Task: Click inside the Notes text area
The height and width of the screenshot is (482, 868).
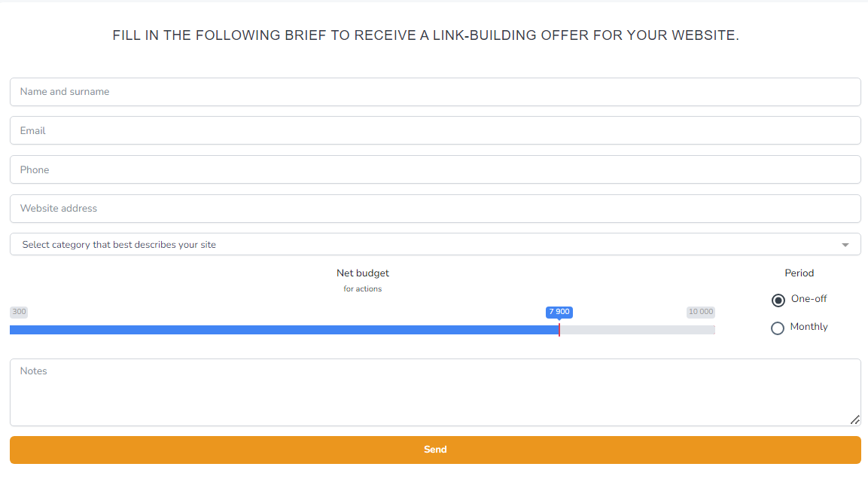Action: point(434,392)
